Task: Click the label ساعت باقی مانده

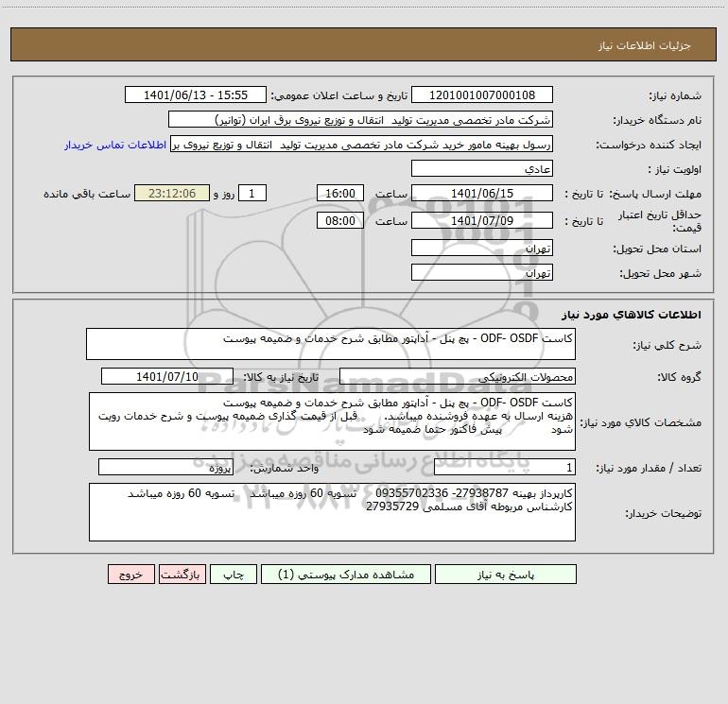Action: coord(87,194)
